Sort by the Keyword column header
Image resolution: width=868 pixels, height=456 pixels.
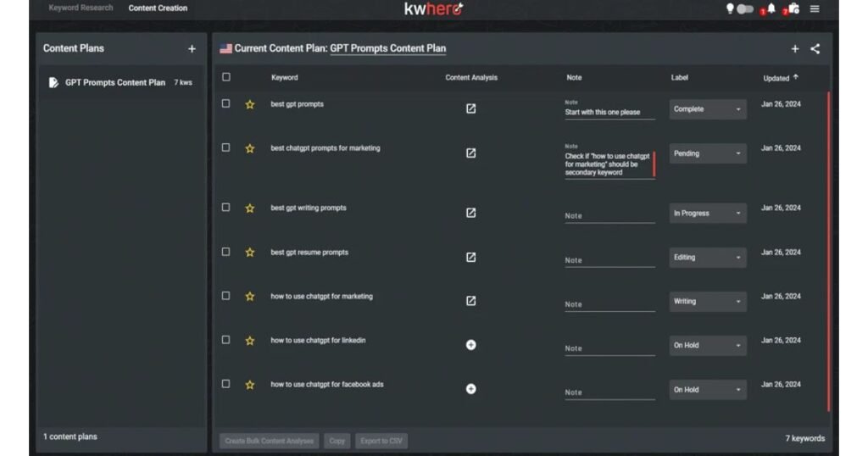coord(285,77)
